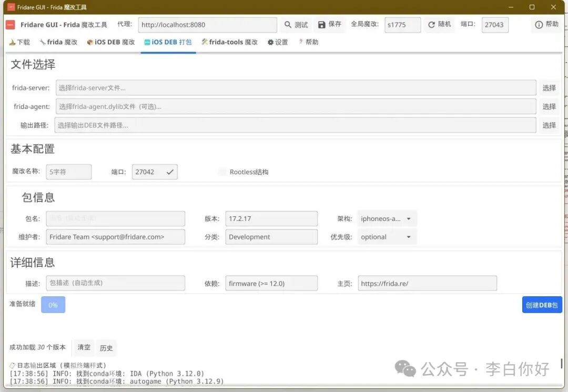The width and height of the screenshot is (568, 392).
Task: Click the 日志输出区域 log header text
Action: point(58,365)
